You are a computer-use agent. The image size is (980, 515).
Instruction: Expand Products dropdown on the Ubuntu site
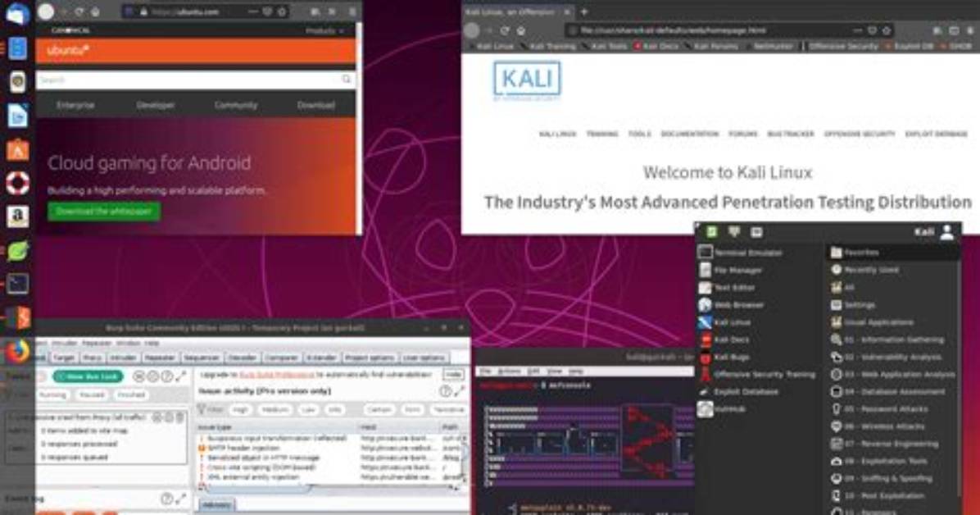pos(324,30)
